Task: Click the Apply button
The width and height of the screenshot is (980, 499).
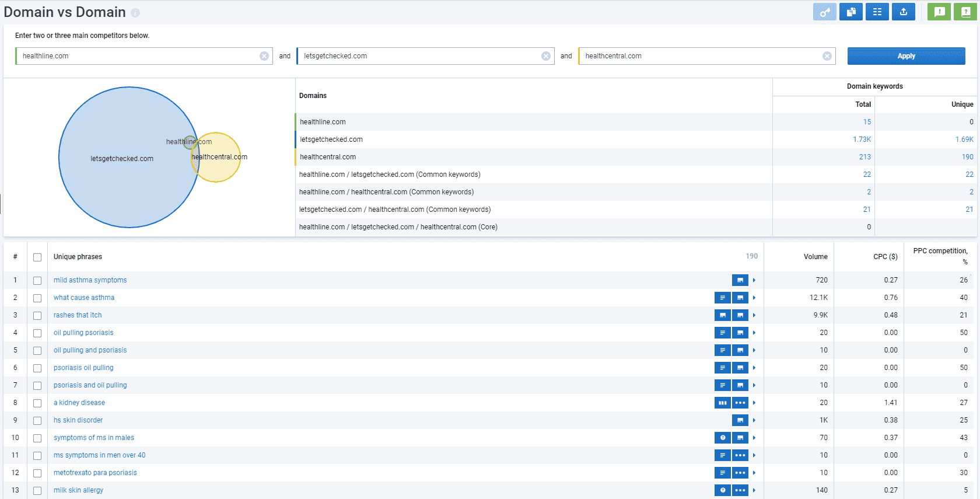Action: coord(906,56)
